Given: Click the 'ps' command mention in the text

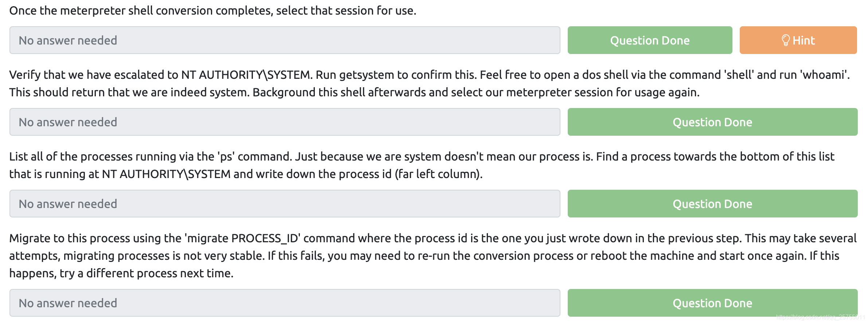Looking at the screenshot, I should [x=226, y=157].
